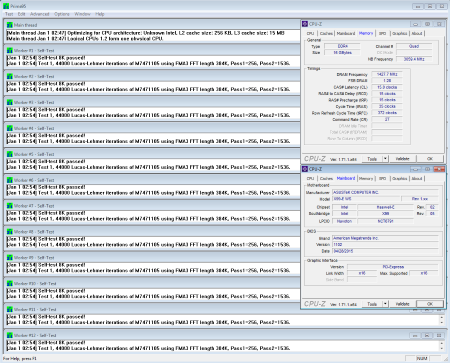Click the Worker #2 Self-Test window icon
Viewport: 450px width, 363px height.
[x=10, y=76]
